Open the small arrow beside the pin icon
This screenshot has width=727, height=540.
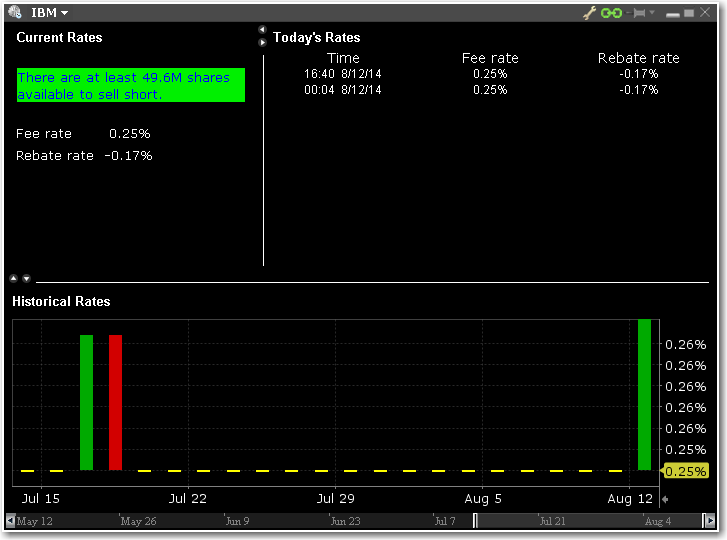coord(652,12)
